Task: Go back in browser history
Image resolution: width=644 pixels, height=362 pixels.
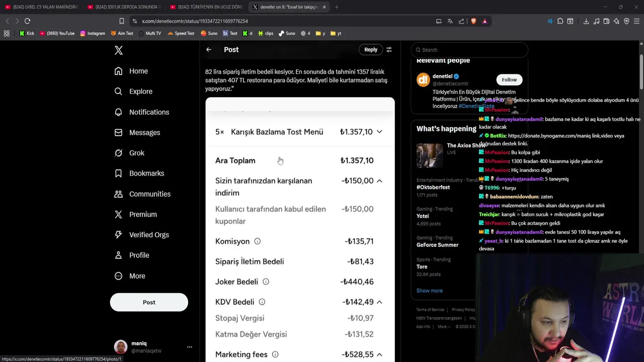Action: coord(7,21)
